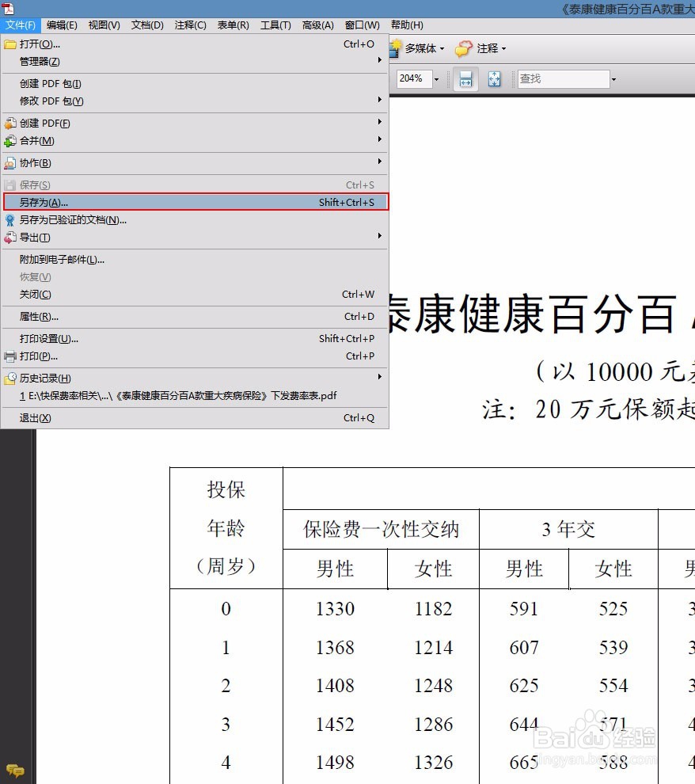Open the 表单(R) menu

(233, 25)
